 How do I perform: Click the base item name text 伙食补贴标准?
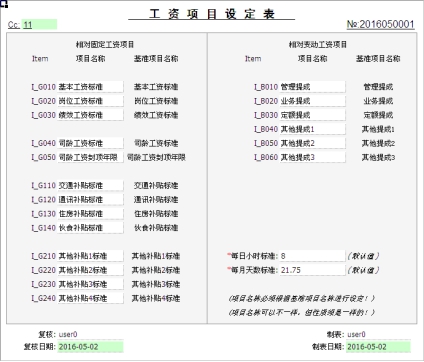pyautogui.click(x=156, y=228)
